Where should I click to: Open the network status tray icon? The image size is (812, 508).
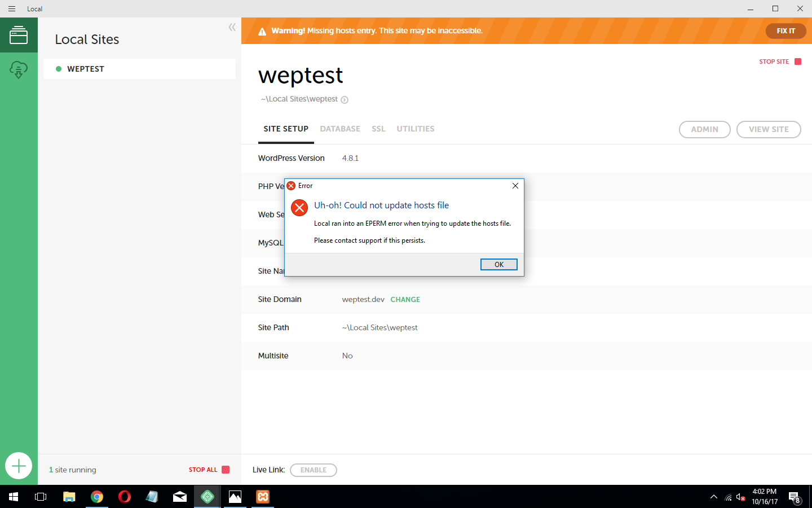729,497
